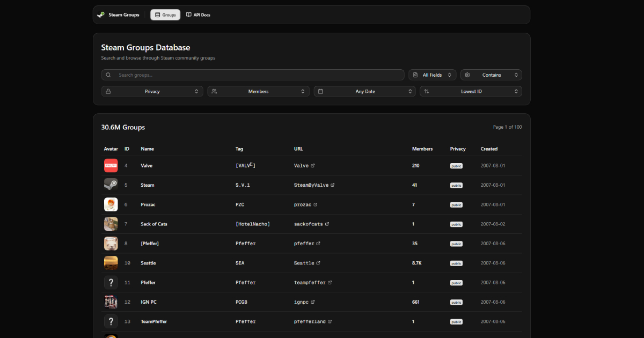Change sorting from Lowest ID dropdown

tap(471, 91)
